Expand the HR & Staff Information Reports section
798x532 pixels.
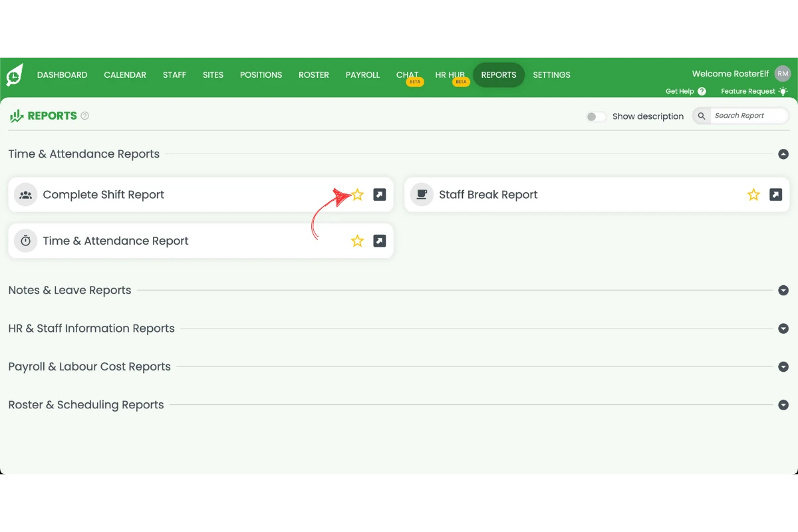pos(783,329)
